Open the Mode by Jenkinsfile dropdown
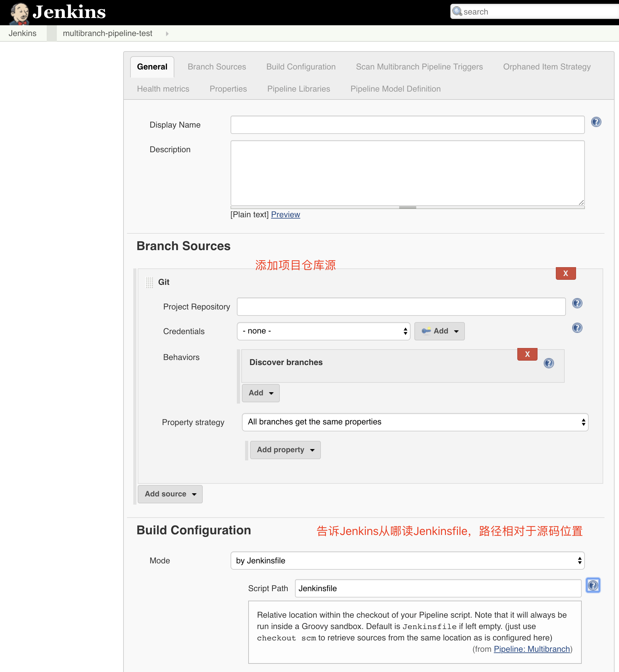This screenshot has width=619, height=672. pos(407,561)
